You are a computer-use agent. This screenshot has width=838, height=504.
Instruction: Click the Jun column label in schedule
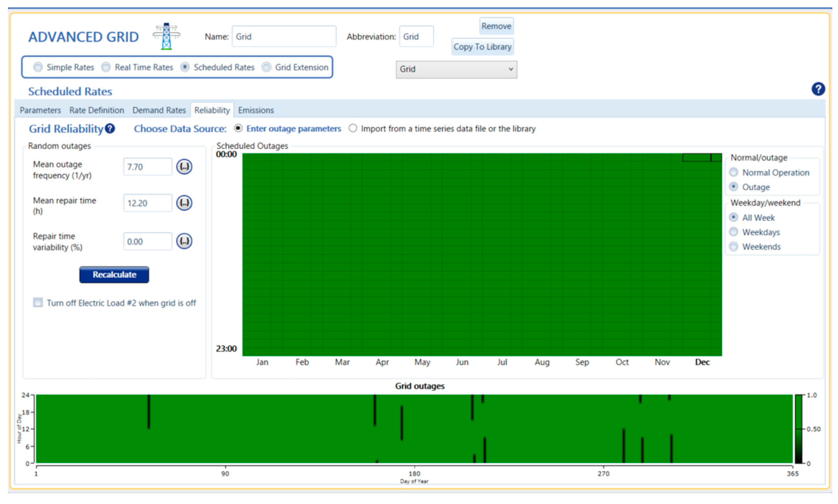point(462,362)
